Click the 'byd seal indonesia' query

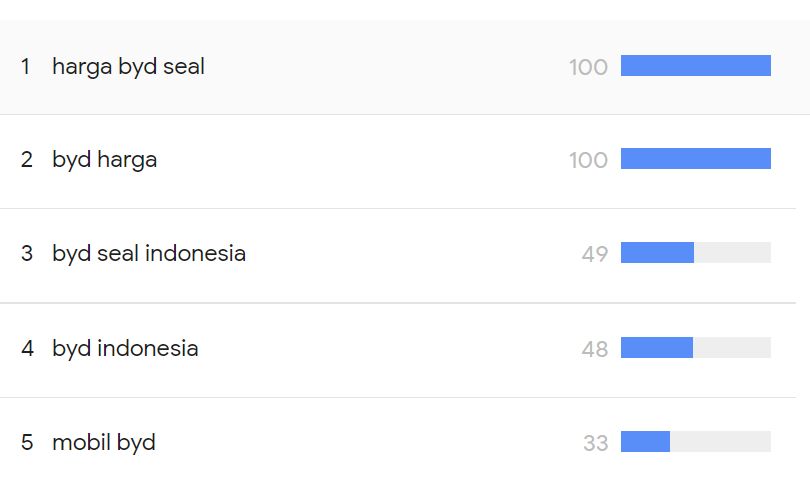click(148, 254)
